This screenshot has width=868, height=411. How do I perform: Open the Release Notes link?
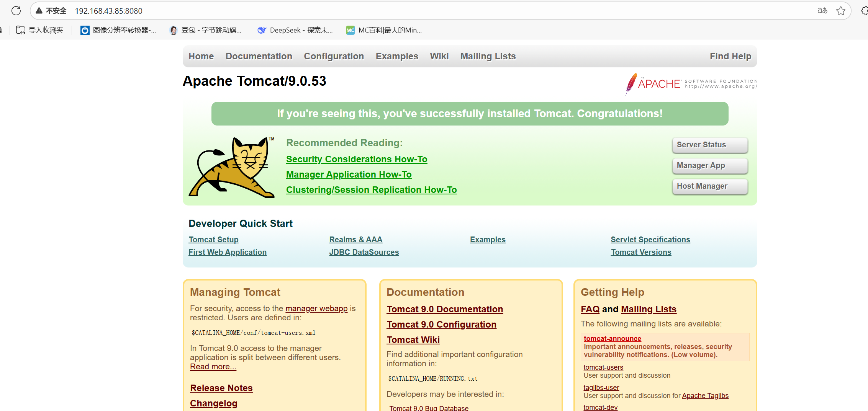(x=221, y=388)
